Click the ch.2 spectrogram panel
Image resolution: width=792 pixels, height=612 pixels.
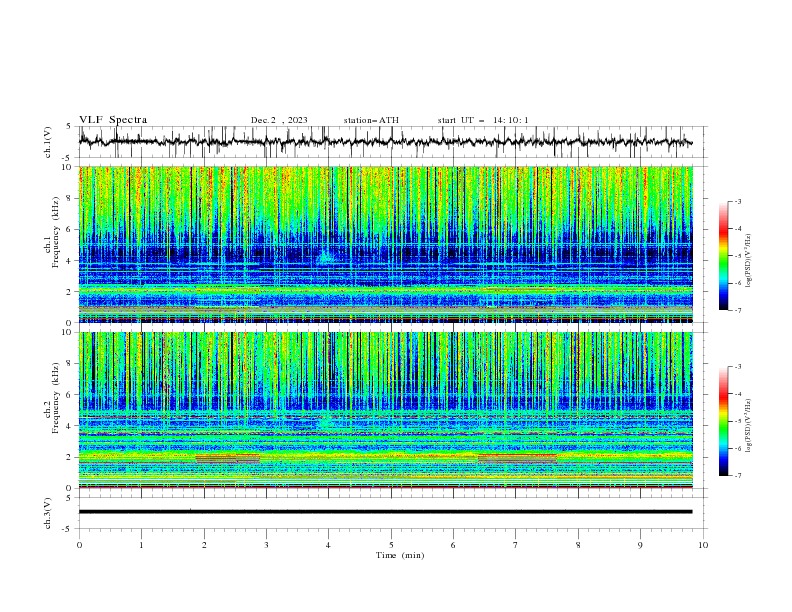(385, 410)
